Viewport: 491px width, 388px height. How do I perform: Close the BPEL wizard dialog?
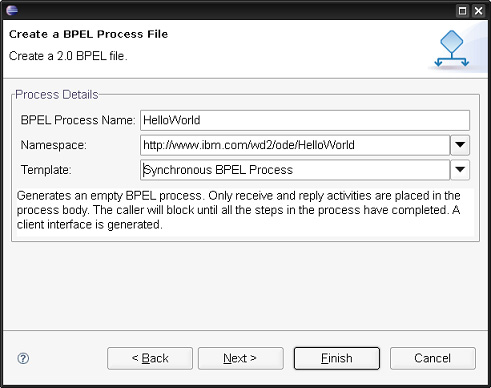[478, 11]
